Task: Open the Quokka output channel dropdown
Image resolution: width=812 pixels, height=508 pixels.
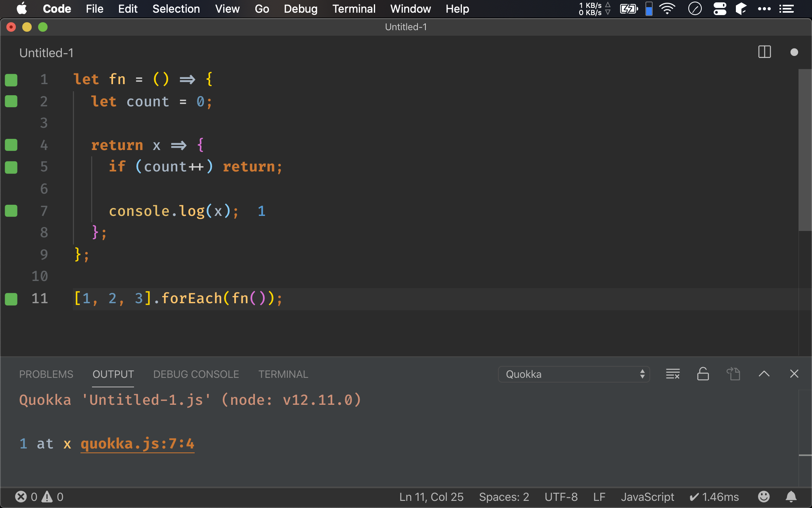Action: (574, 374)
